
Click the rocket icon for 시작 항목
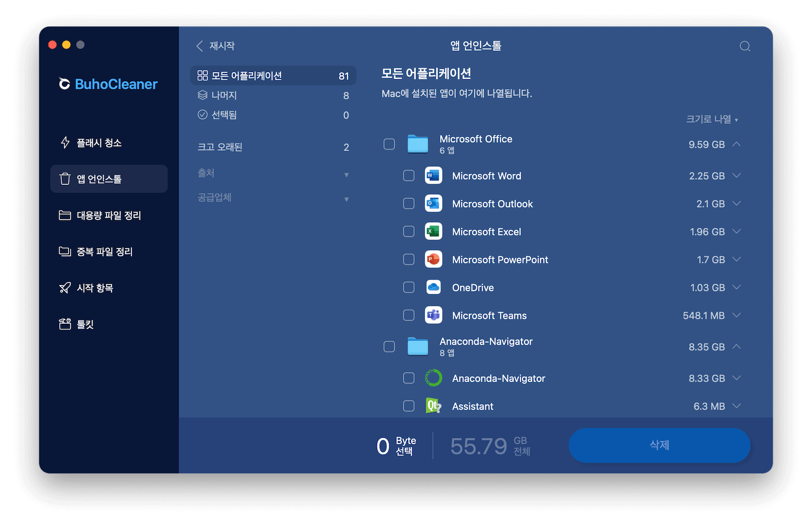[65, 288]
